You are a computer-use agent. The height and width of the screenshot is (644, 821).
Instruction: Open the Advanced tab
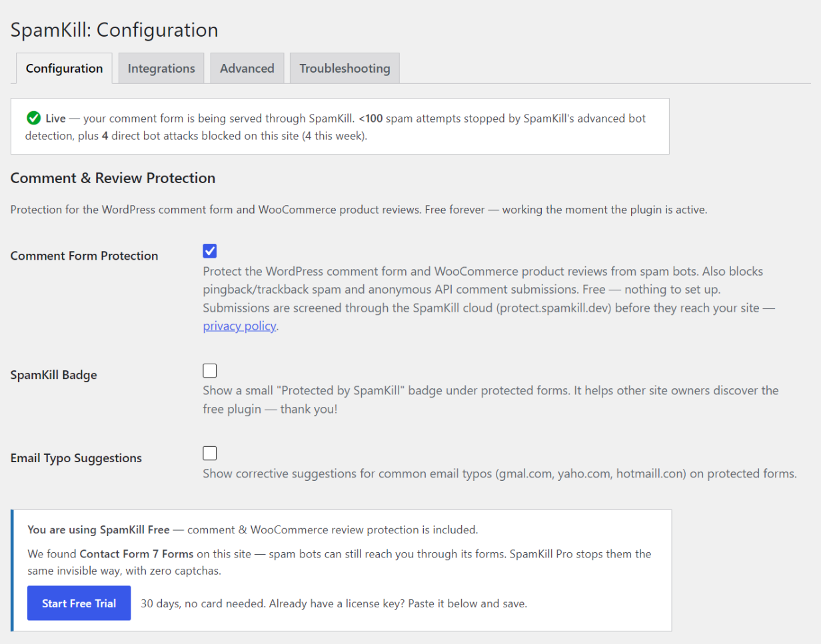point(247,69)
